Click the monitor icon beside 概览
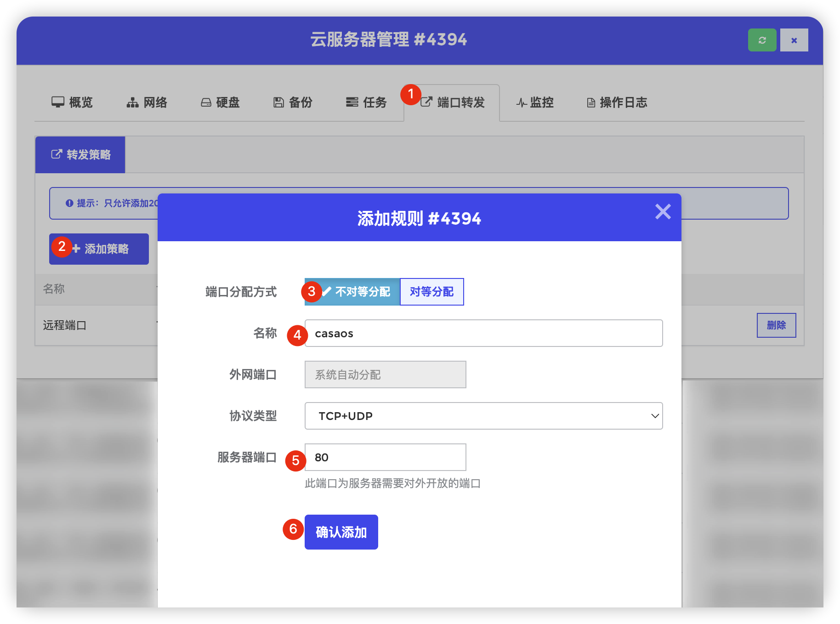 click(x=58, y=102)
